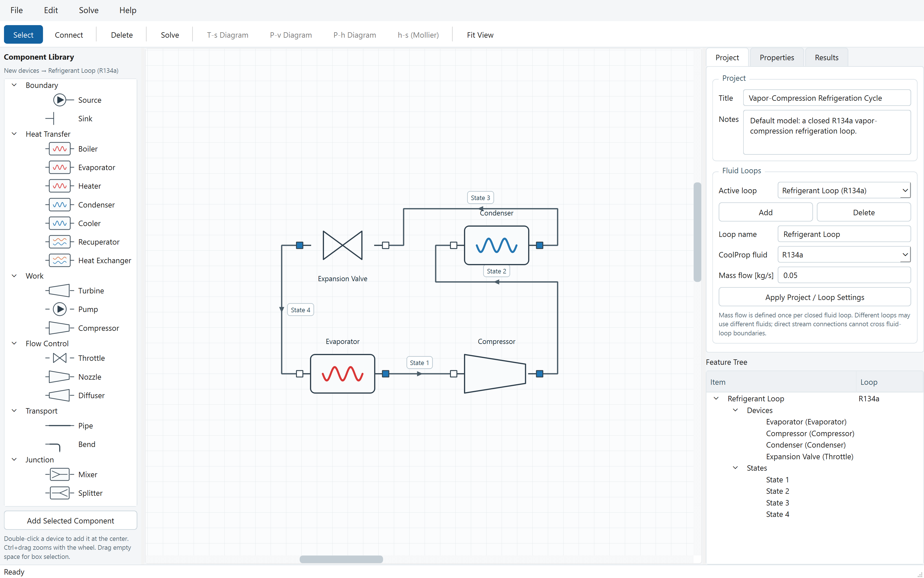Select the State 3 label on canvas
Viewport: 924px width, 578px height.
[x=480, y=198]
